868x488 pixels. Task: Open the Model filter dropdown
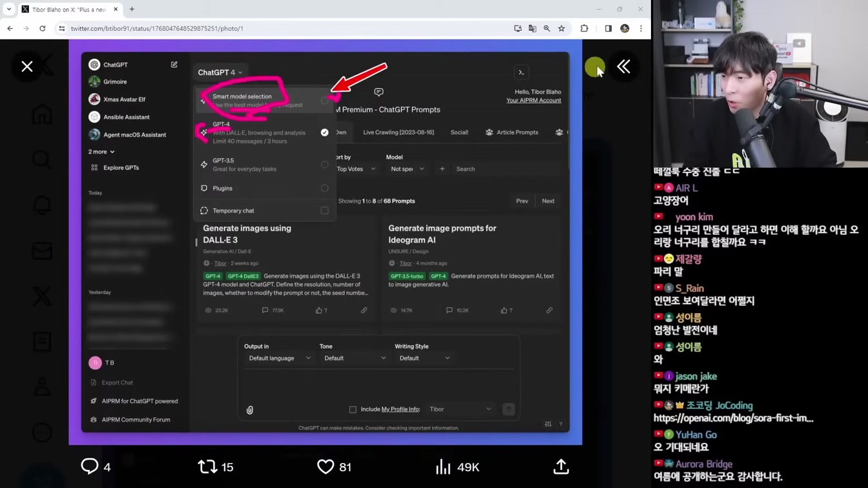point(407,169)
